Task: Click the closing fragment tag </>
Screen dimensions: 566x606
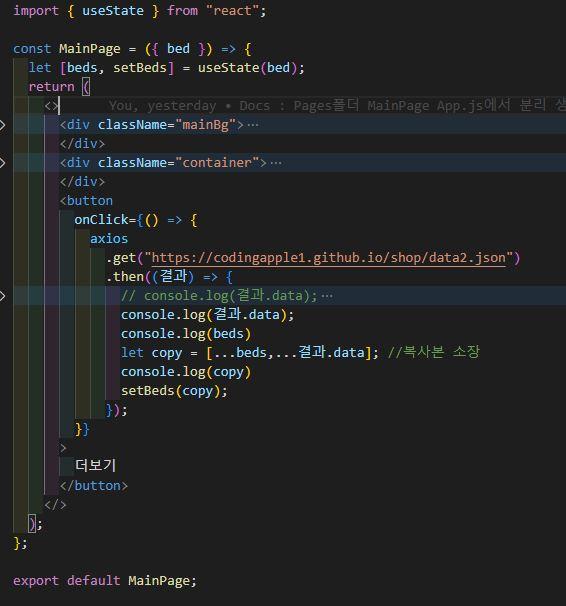Action: point(55,505)
